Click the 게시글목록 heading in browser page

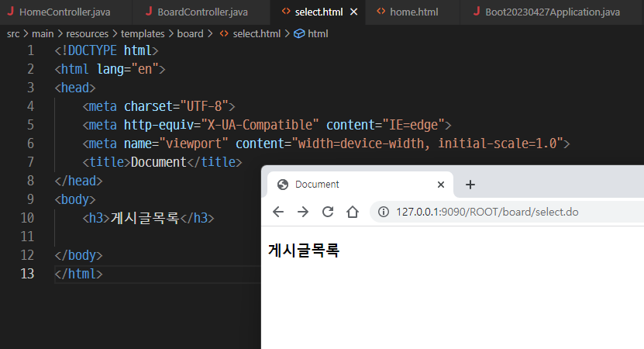[304, 250]
